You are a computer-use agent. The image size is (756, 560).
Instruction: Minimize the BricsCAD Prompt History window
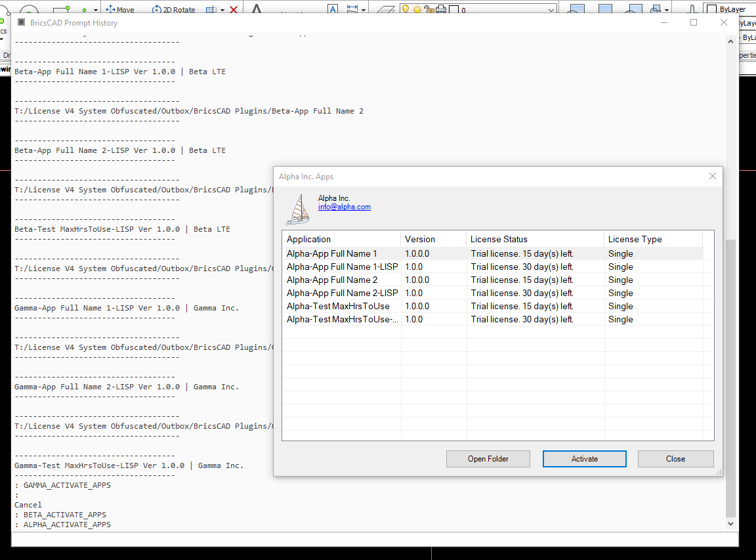click(x=664, y=22)
